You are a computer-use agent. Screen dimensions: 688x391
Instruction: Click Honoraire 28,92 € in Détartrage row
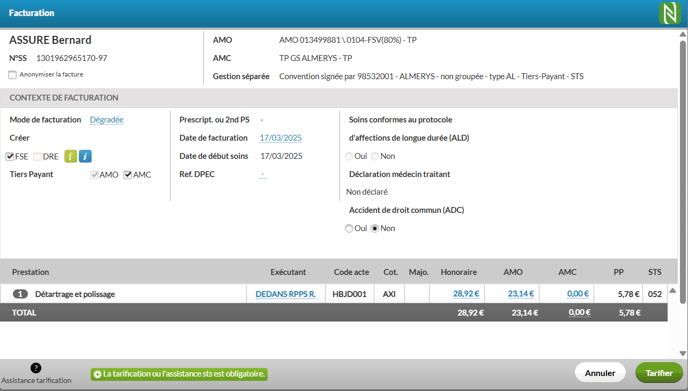tap(466, 294)
